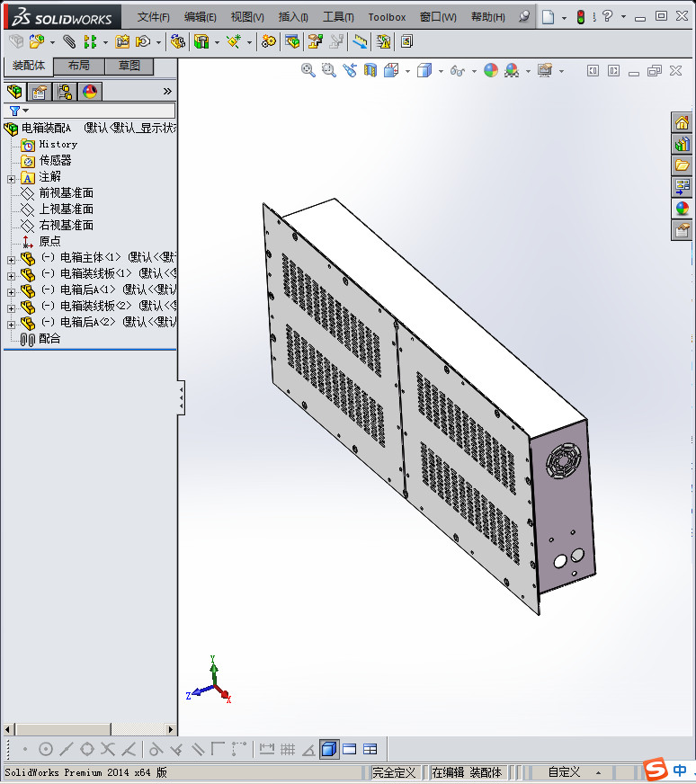Click the Show Hidden Components icon

coord(177,41)
